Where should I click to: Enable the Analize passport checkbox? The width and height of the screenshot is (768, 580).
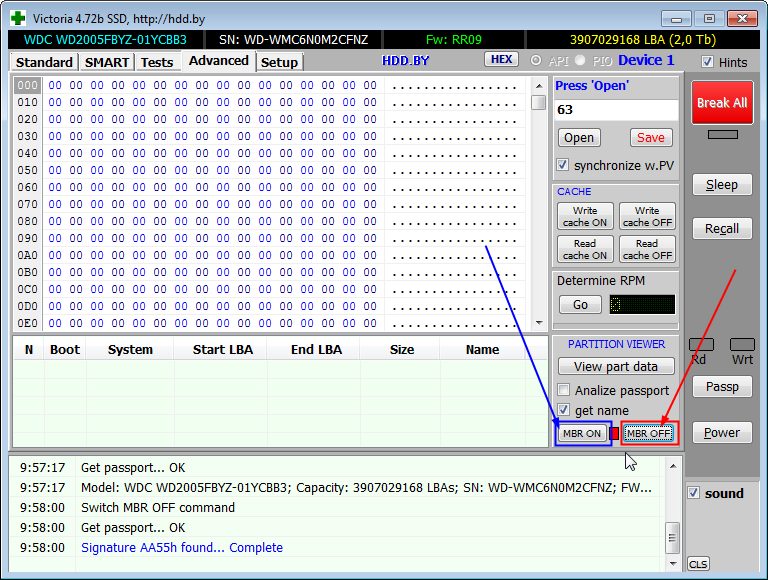click(563, 390)
